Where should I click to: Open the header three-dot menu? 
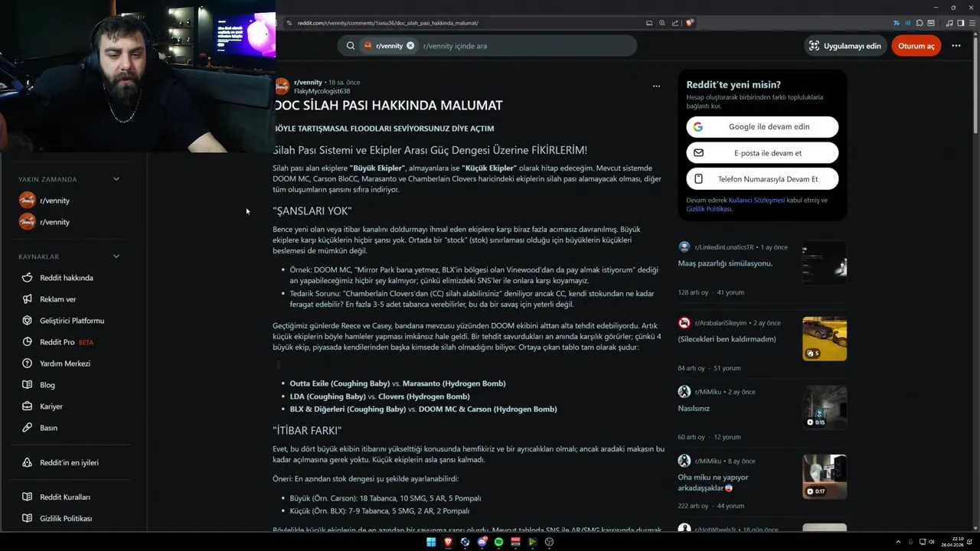(956, 46)
